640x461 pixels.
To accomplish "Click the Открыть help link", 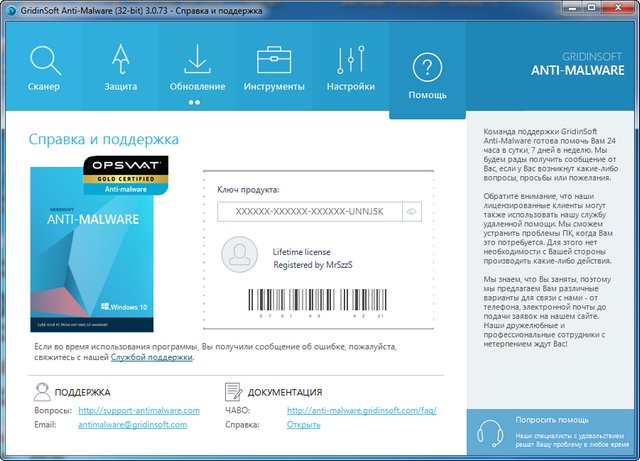I will point(303,425).
